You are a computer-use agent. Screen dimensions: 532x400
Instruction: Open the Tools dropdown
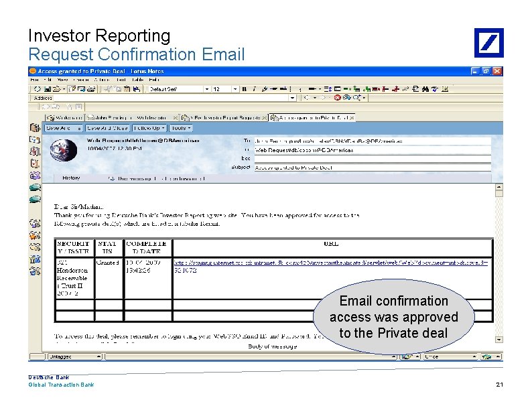(x=181, y=128)
